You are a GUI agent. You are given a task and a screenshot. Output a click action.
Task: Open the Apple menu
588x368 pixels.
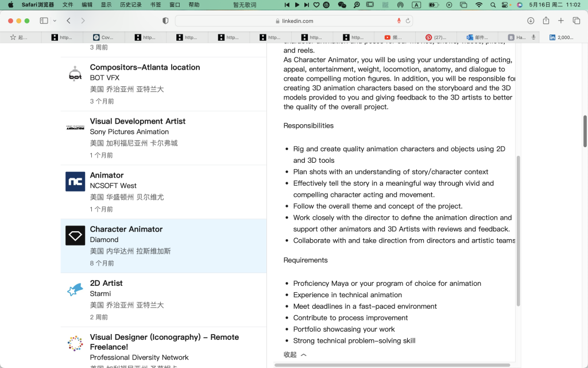(x=10, y=5)
